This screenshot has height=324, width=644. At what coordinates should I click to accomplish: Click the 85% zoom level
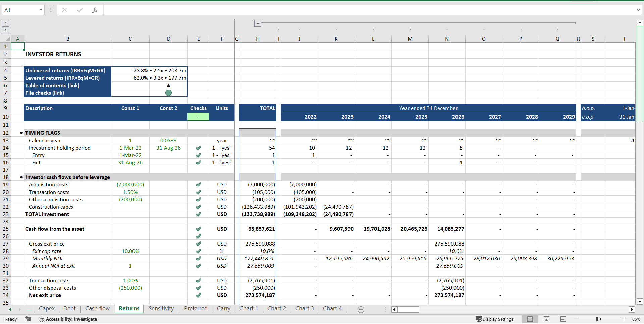[x=636, y=319]
